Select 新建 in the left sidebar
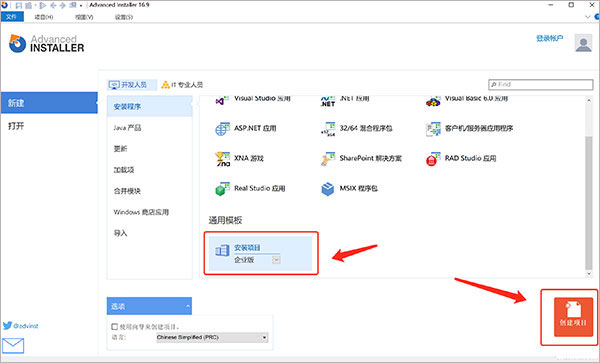Screen dimensions: 600x363 click(x=49, y=103)
